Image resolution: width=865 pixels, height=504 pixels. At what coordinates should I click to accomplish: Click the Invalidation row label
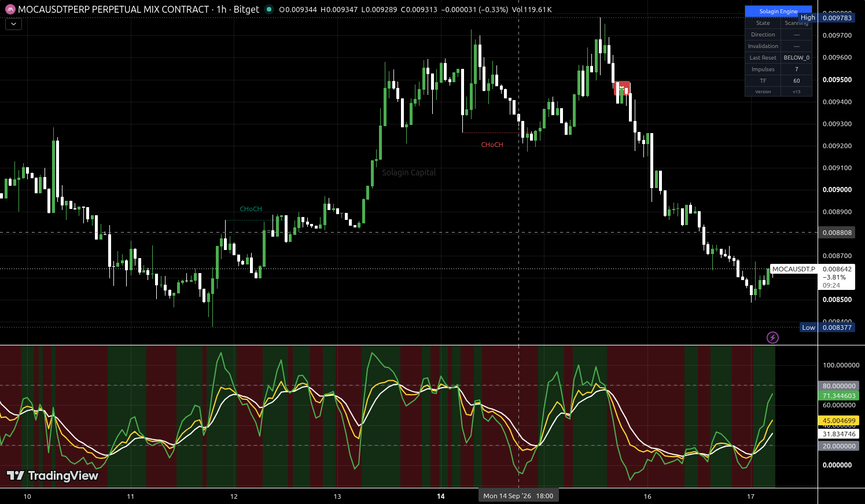(x=763, y=46)
